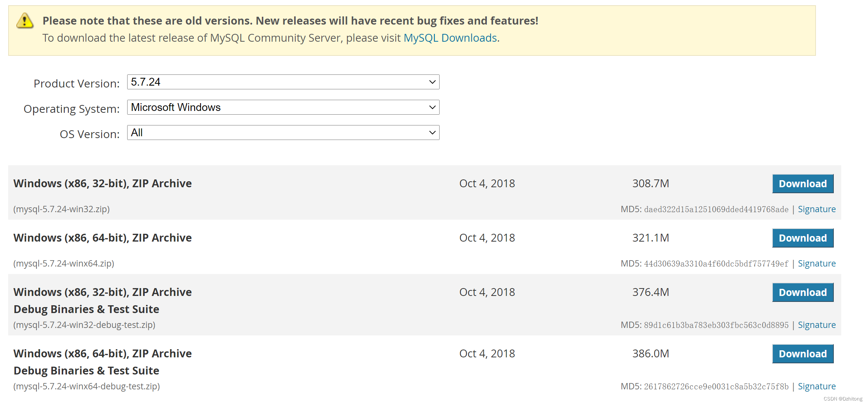Download the 64-bit ZIP Archive (321.1M)
This screenshot has height=405, width=868.
(803, 238)
